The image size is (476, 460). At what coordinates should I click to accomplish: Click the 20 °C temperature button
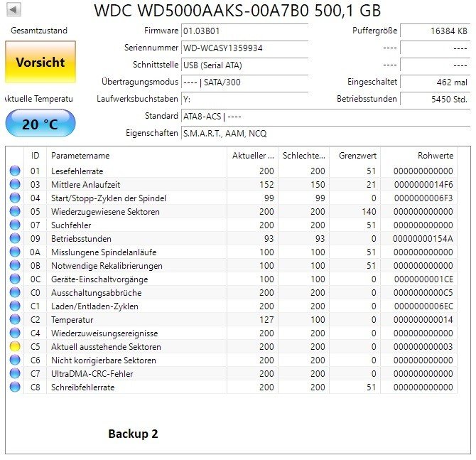40,124
